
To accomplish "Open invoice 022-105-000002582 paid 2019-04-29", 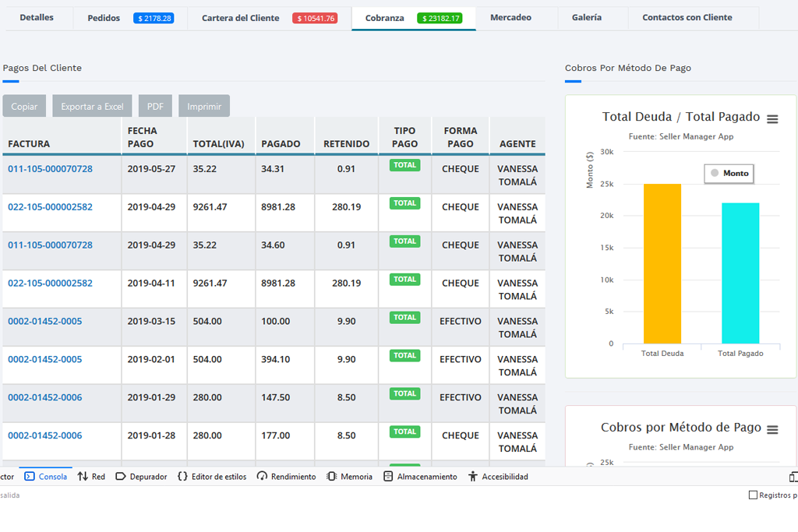I will click(x=50, y=207).
